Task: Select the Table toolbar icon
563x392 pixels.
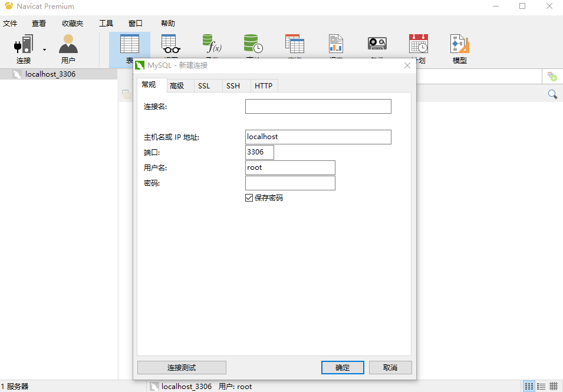Action: pos(129,44)
